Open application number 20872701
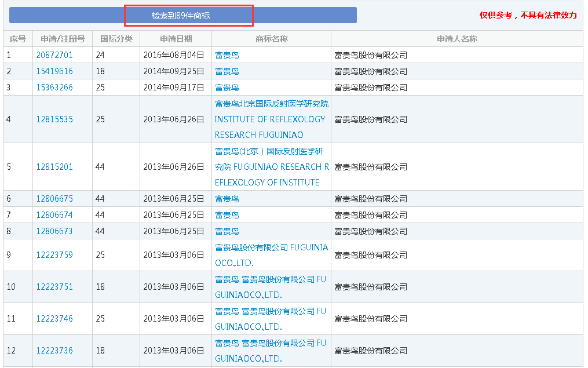 coord(54,55)
